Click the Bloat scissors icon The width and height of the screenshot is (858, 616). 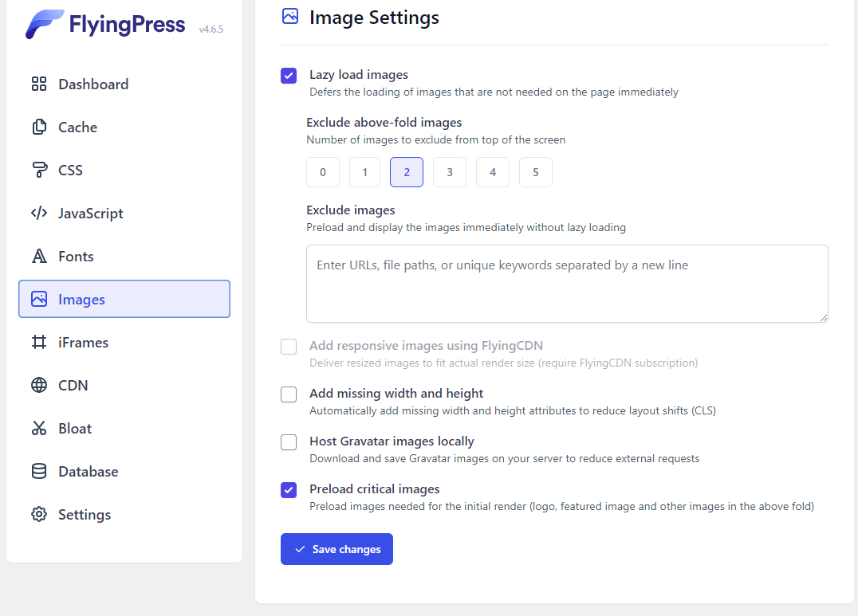(x=38, y=427)
